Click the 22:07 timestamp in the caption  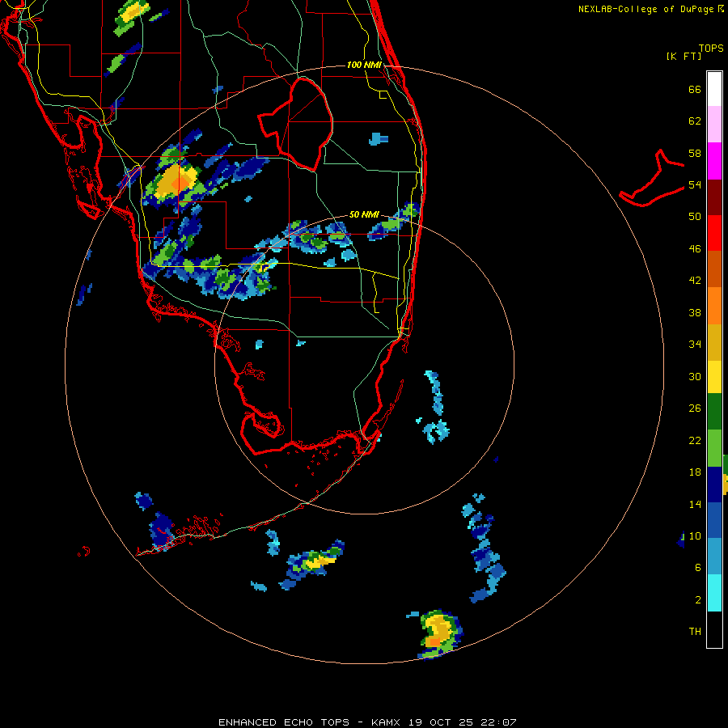(499, 722)
